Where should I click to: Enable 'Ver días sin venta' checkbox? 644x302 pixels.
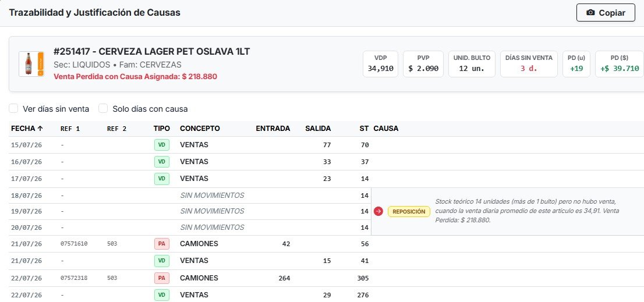pos(13,108)
